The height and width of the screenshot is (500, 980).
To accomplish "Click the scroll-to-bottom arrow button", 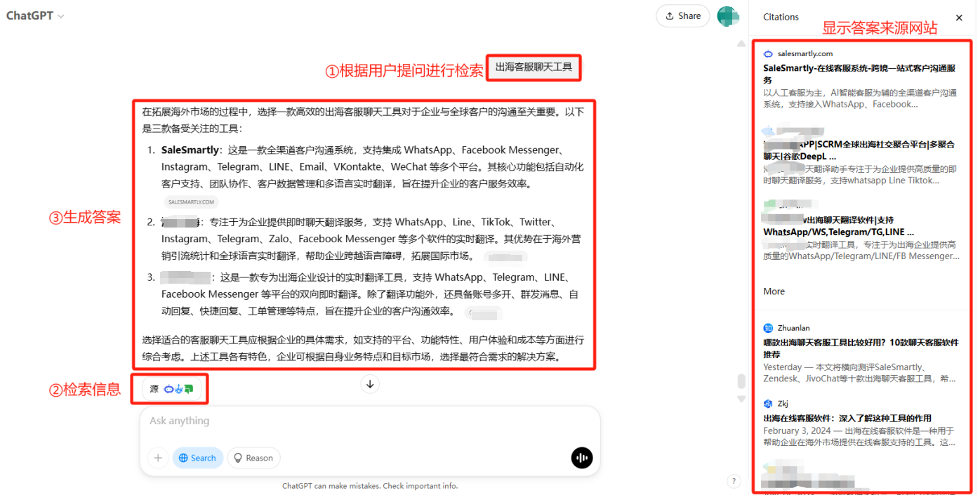I will (x=371, y=384).
